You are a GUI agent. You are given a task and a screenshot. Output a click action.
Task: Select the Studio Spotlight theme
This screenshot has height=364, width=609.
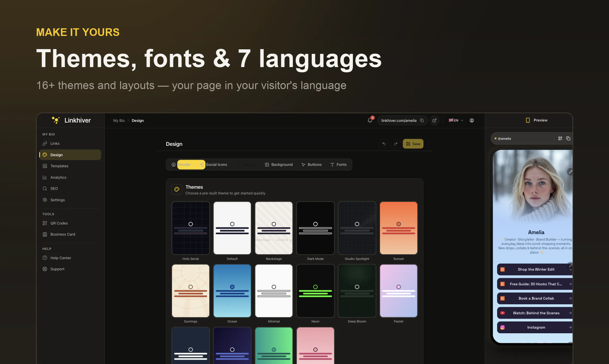pyautogui.click(x=357, y=228)
